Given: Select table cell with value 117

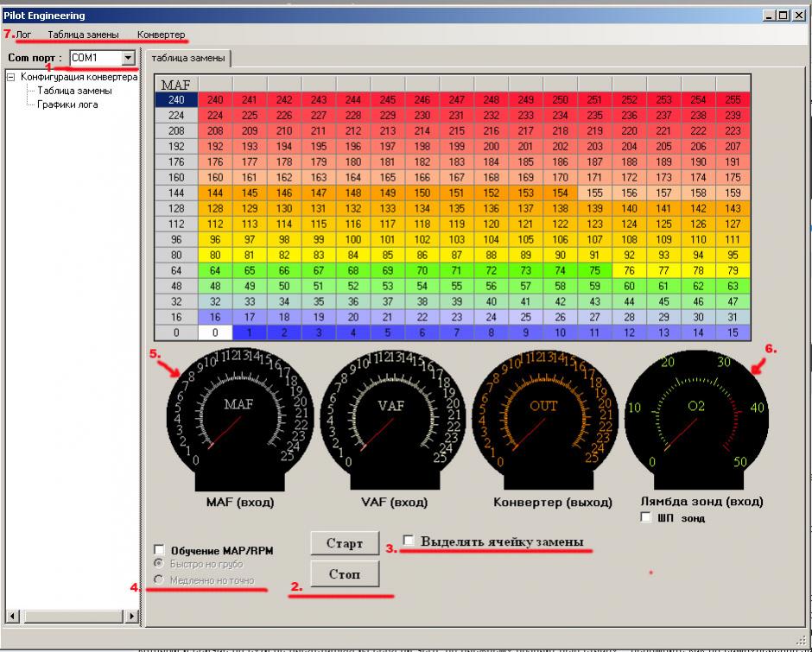Looking at the screenshot, I should [388, 224].
